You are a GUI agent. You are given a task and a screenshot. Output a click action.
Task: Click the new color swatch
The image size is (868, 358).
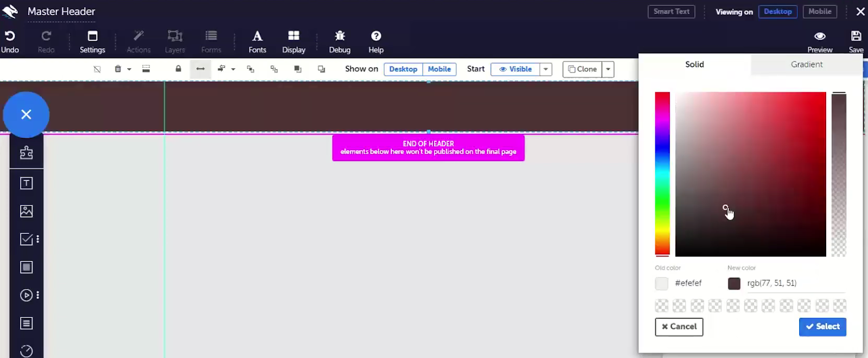pyautogui.click(x=734, y=283)
